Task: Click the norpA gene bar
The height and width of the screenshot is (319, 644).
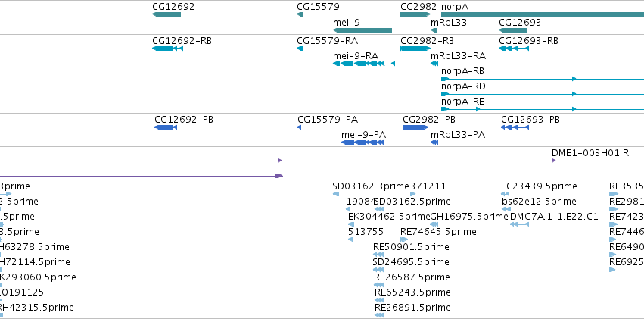Action: [x=542, y=14]
